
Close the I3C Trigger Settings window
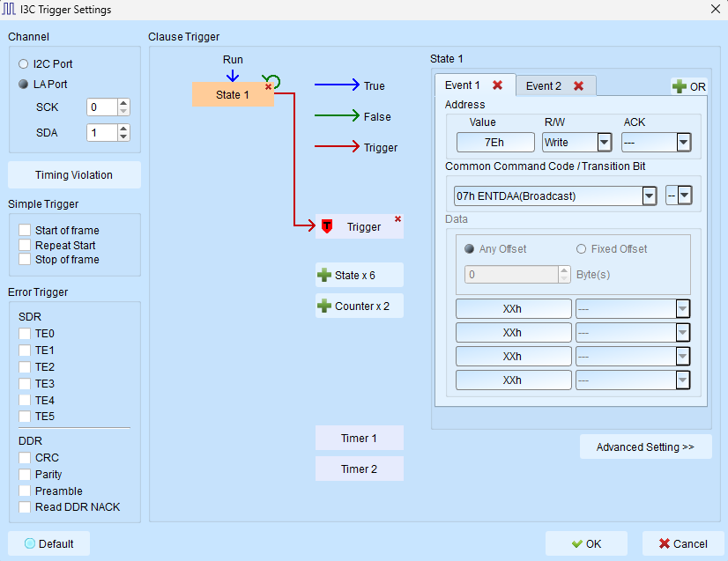(716, 10)
